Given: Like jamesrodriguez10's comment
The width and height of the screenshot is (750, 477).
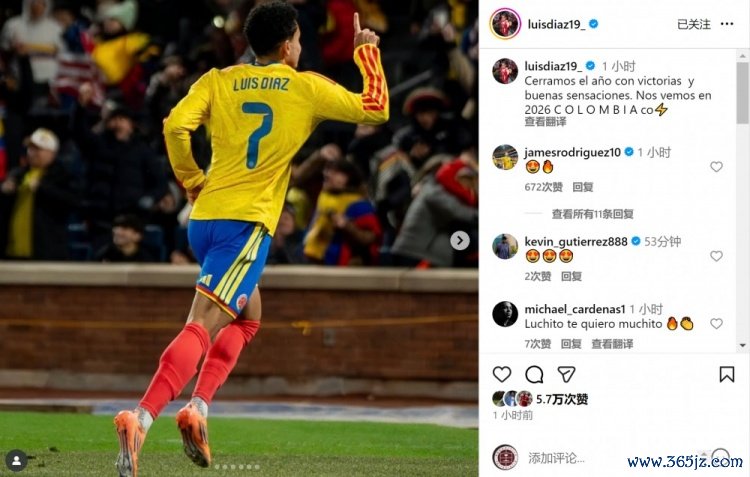Looking at the screenshot, I should (716, 166).
